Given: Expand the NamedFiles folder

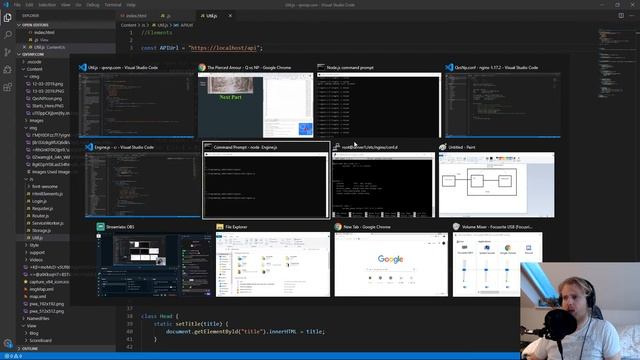Looking at the screenshot, I should [38, 318].
